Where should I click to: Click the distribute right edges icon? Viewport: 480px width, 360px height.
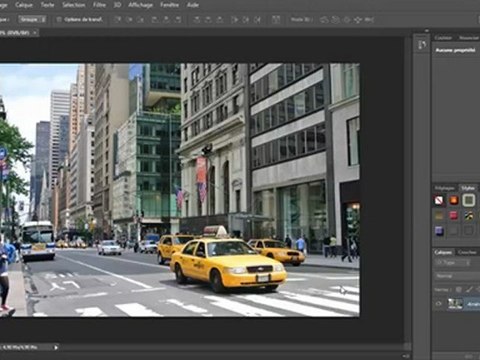point(257,20)
